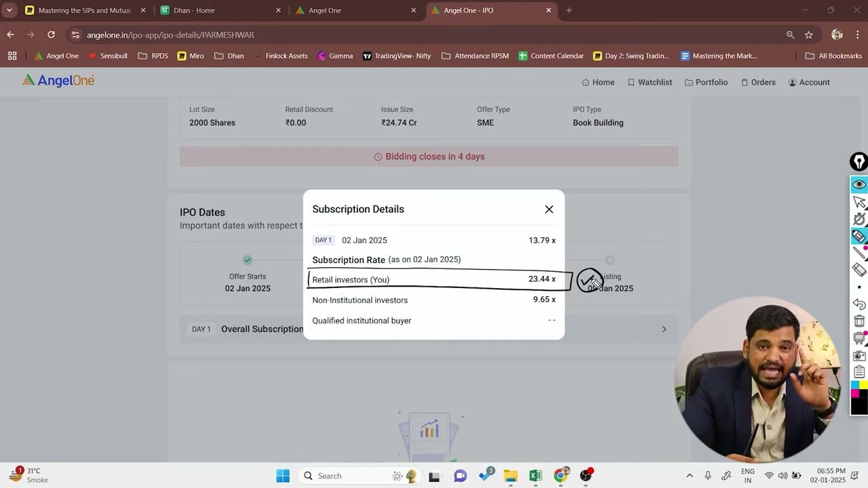Select the Non-Institutional investors row text
The width and height of the screenshot is (868, 488).
360,300
